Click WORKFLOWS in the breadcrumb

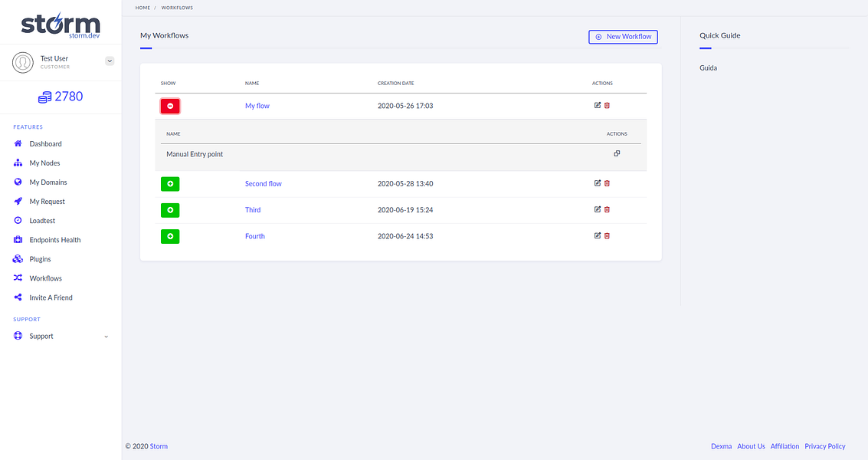coord(177,8)
